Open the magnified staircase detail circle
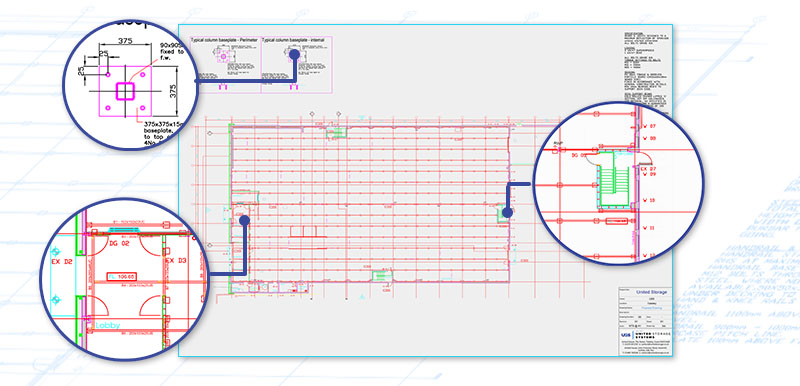The width and height of the screenshot is (800, 386). (618, 184)
